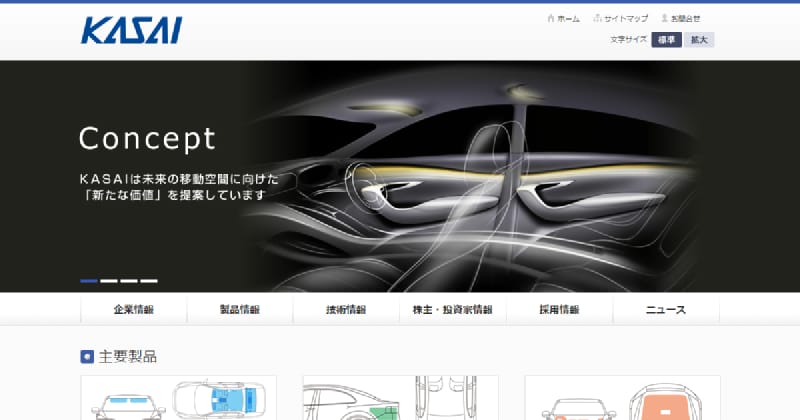The height and width of the screenshot is (420, 800).
Task: Select the first slide indicator bar
Action: click(89, 281)
